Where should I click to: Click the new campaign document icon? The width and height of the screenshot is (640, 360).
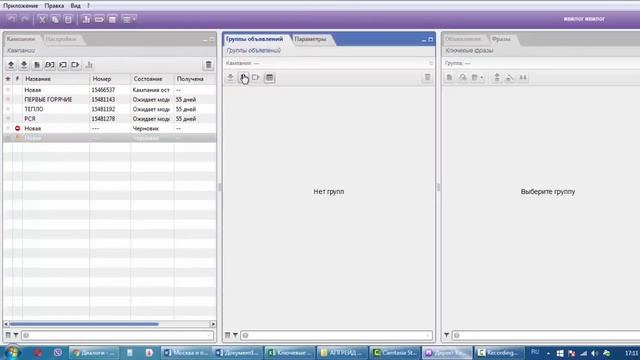37,65
